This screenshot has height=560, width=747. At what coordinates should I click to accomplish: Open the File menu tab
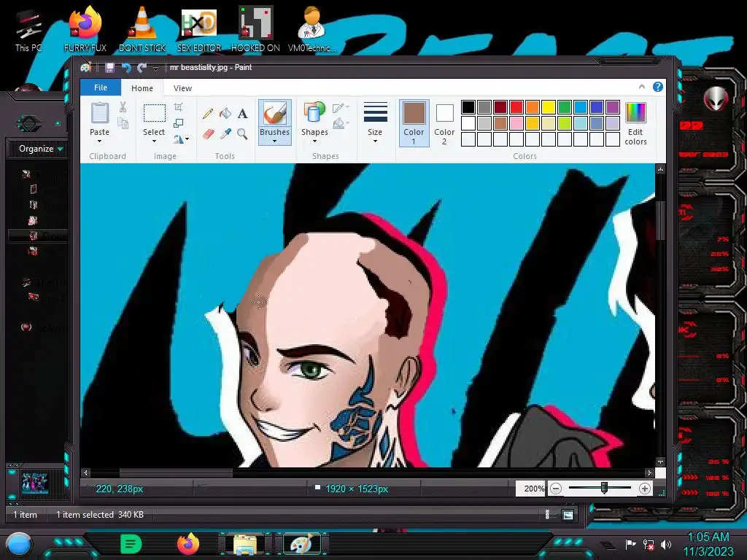[x=101, y=87]
